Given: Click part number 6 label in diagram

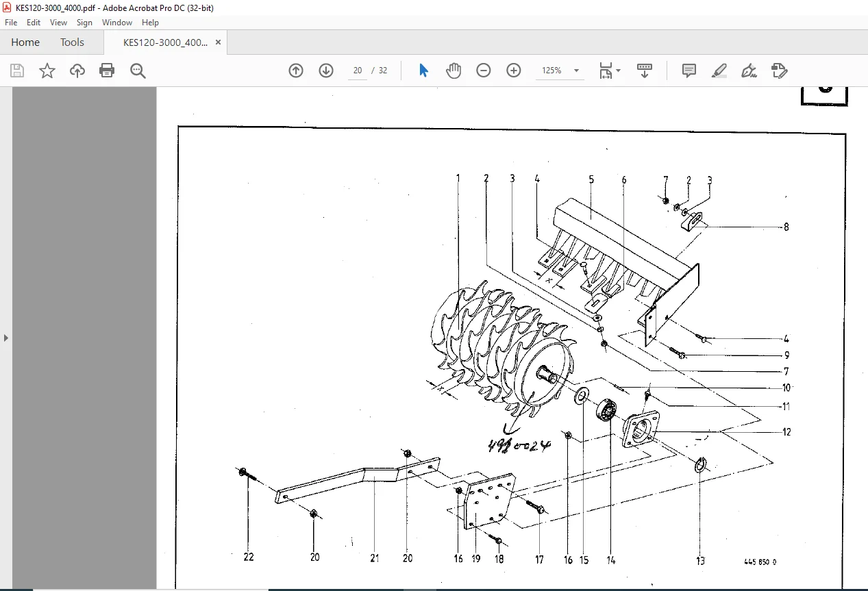Looking at the screenshot, I should coord(624,180).
